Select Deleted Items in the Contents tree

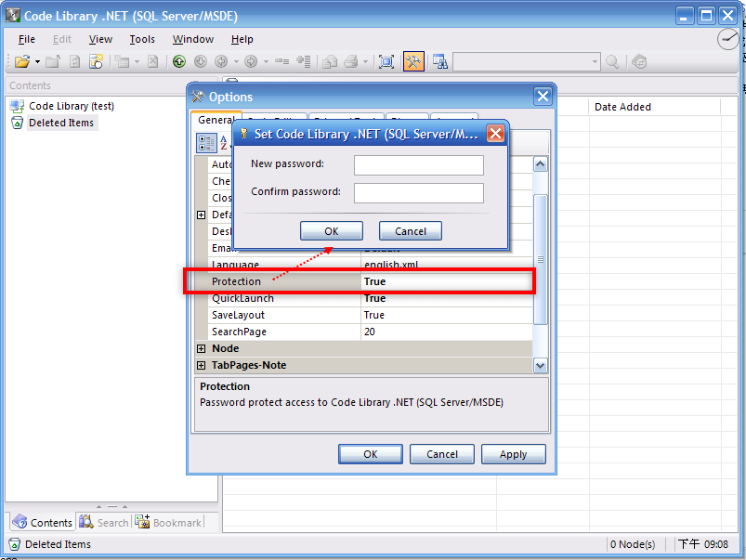(61, 123)
